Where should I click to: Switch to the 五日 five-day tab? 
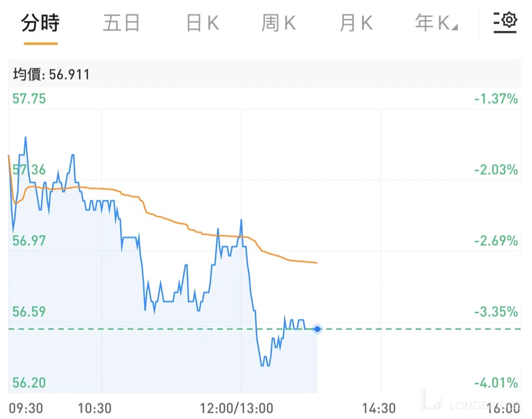tap(121, 22)
